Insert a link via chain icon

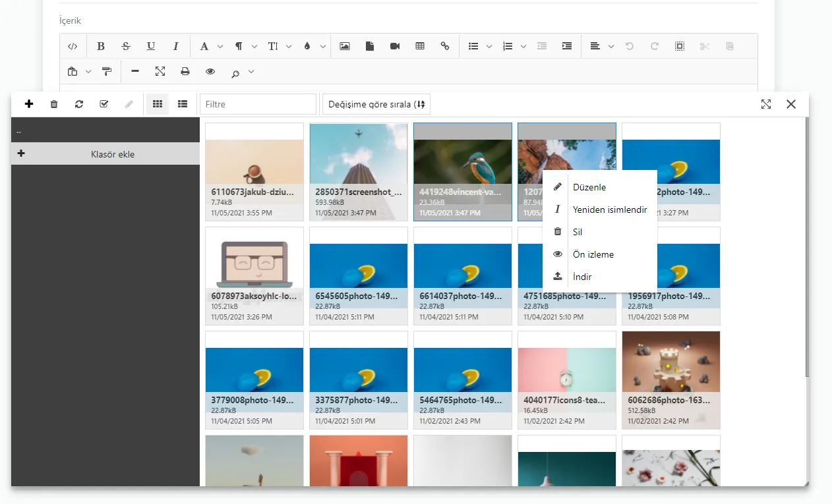pos(445,46)
